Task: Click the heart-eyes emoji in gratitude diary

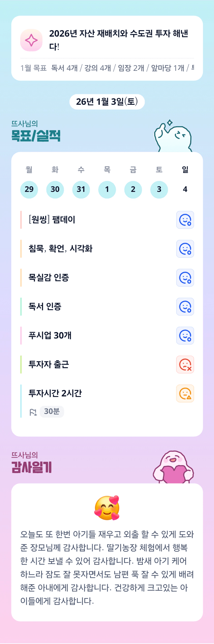Action: pos(107,508)
